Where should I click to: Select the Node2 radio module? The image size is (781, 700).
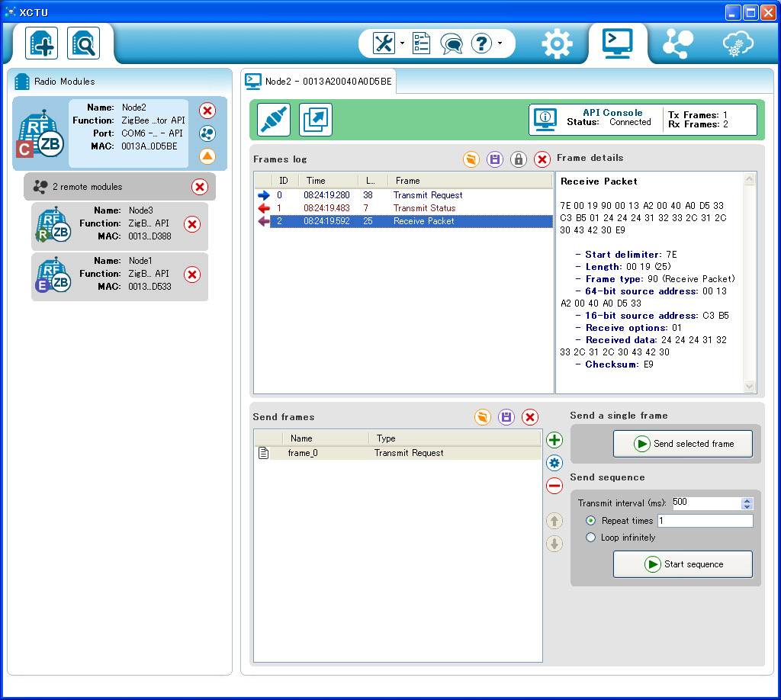120,133
